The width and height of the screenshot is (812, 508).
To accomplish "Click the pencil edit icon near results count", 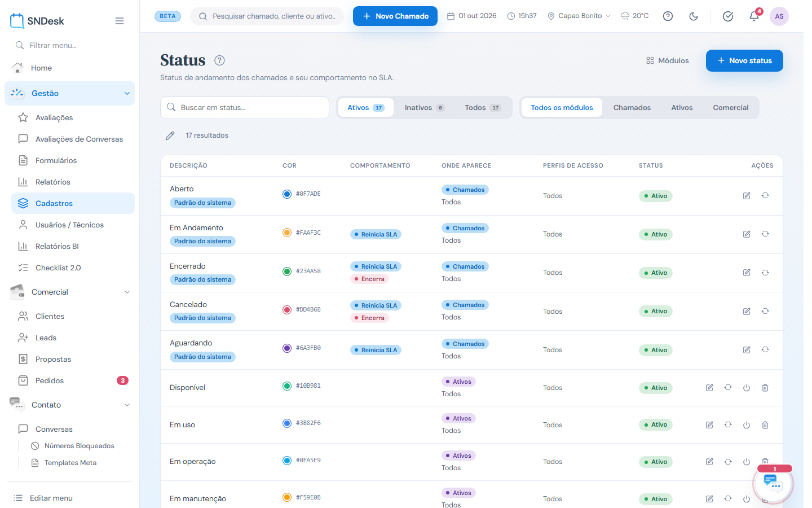I will click(x=170, y=135).
